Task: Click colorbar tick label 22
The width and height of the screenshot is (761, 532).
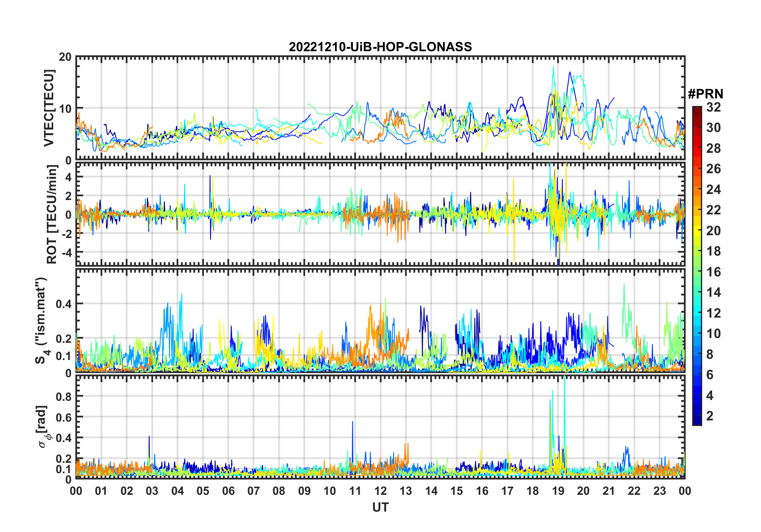Action: click(713, 210)
